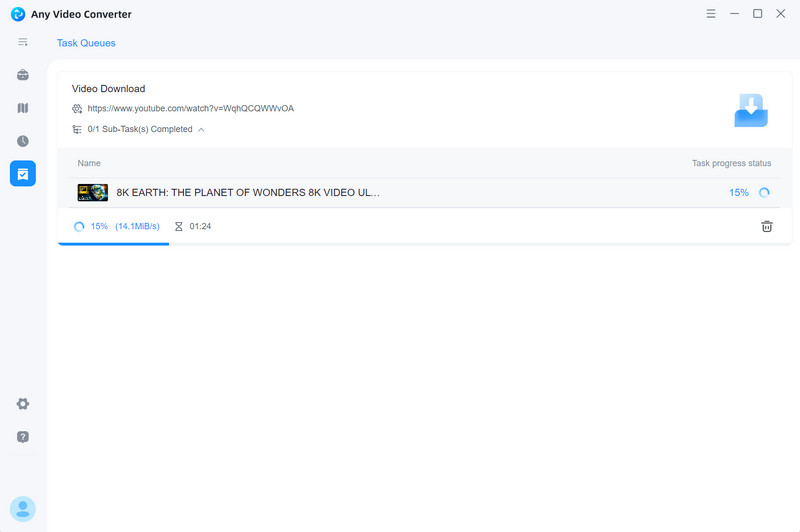Click the 14.1MiB/s download speed
The height and width of the screenshot is (532, 800).
tap(137, 226)
